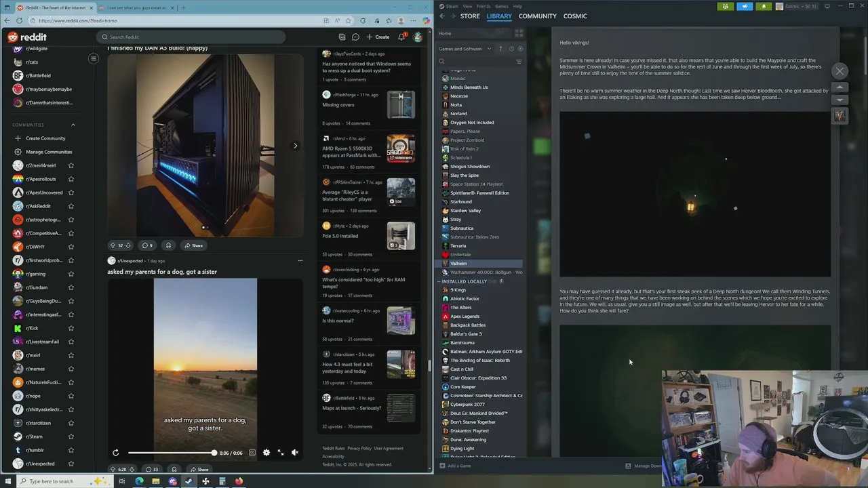Star the r/memes community
This screenshot has width=868, height=488.
coord(71,369)
